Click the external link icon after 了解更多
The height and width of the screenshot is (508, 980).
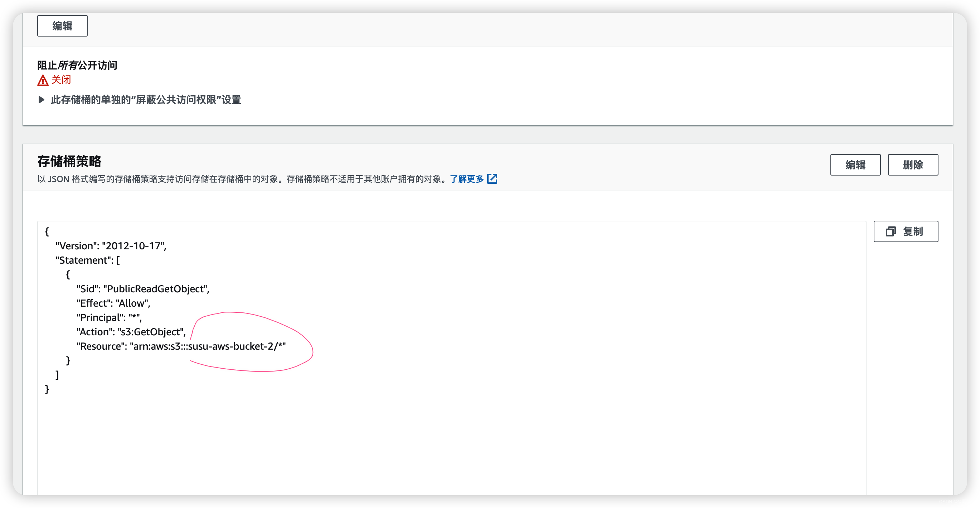click(492, 179)
